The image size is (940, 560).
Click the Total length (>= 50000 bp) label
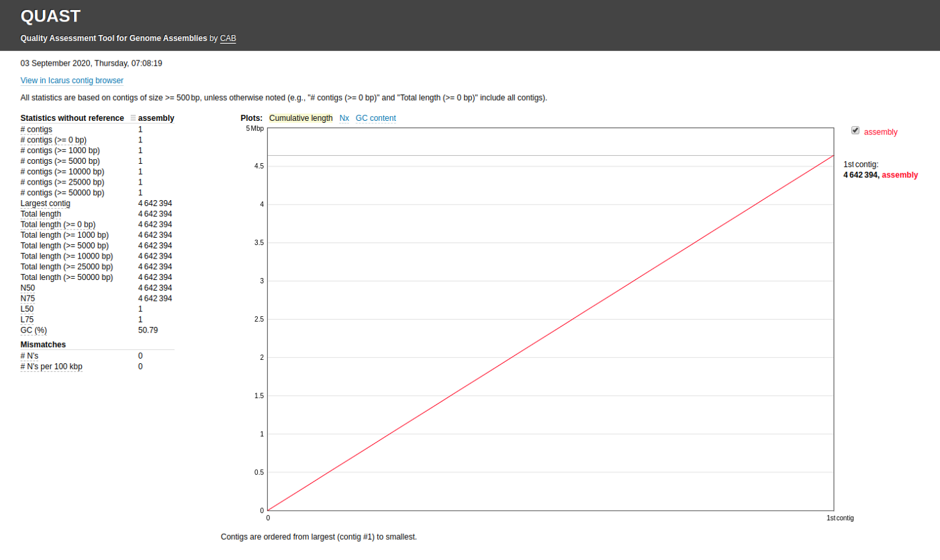point(66,277)
